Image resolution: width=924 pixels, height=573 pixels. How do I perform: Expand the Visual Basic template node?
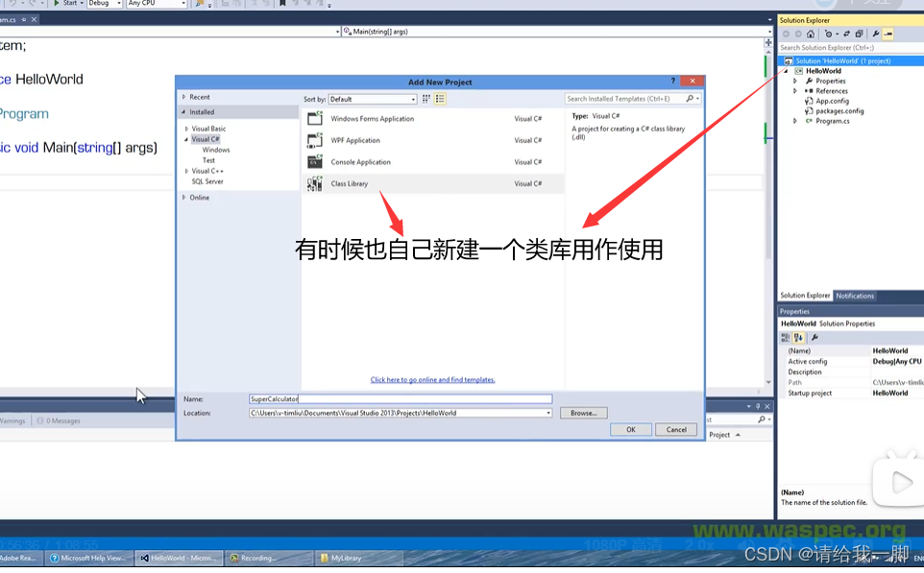click(x=186, y=129)
